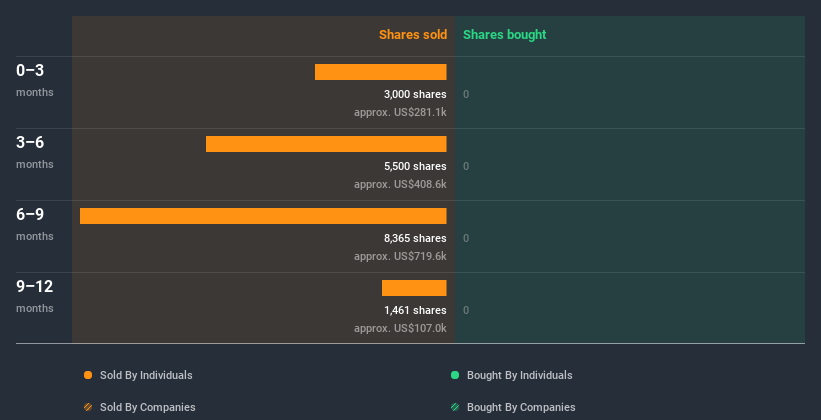Click the approx. US$281.1k amount
Image resolution: width=821 pixels, height=420 pixels.
(x=400, y=112)
